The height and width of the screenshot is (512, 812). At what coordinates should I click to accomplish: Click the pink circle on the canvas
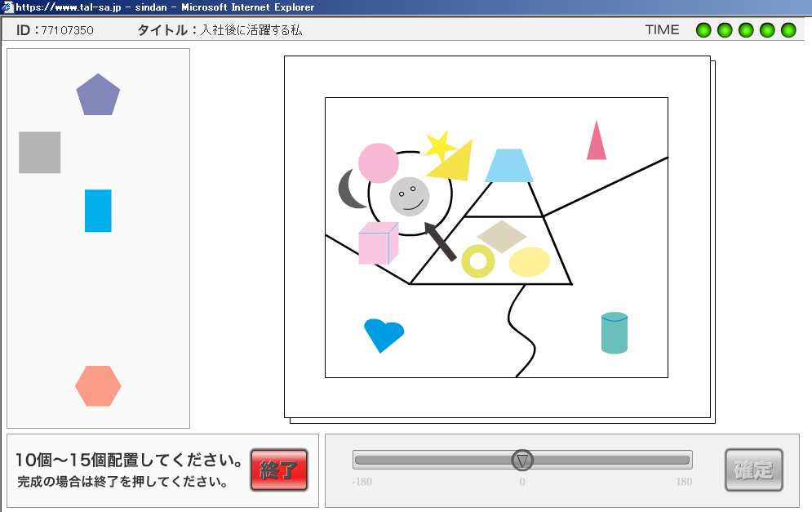click(x=379, y=163)
